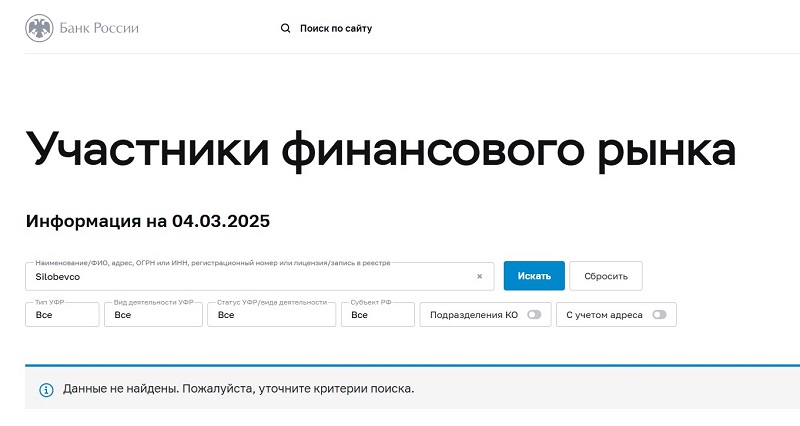Click the info icon in the no-data notice

46,390
